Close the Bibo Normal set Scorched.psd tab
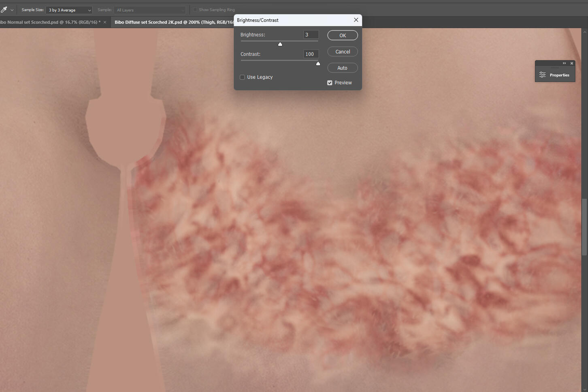Screen dimensions: 588x392 point(105,22)
